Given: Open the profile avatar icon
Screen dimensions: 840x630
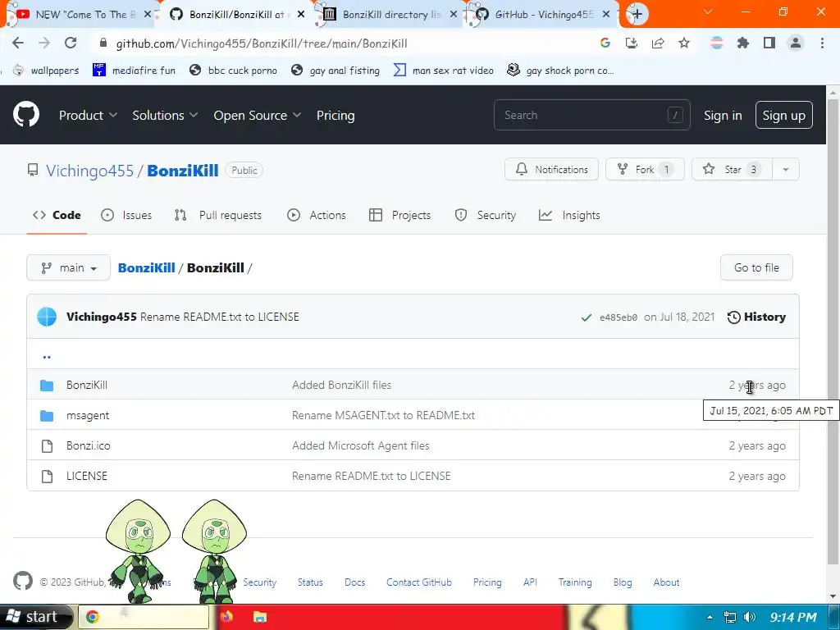Looking at the screenshot, I should click(796, 43).
